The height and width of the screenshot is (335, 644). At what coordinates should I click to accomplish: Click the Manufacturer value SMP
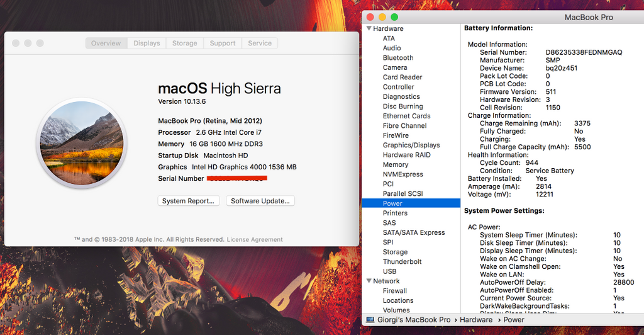(552, 60)
